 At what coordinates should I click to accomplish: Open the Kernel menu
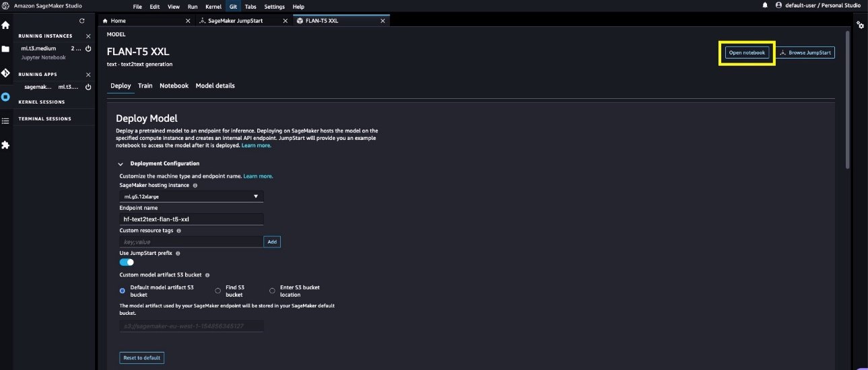tap(213, 6)
